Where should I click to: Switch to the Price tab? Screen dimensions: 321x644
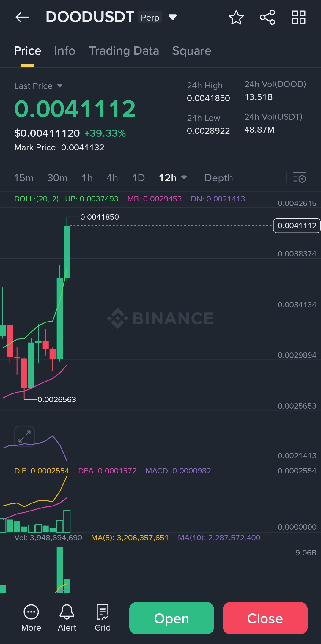pos(27,51)
